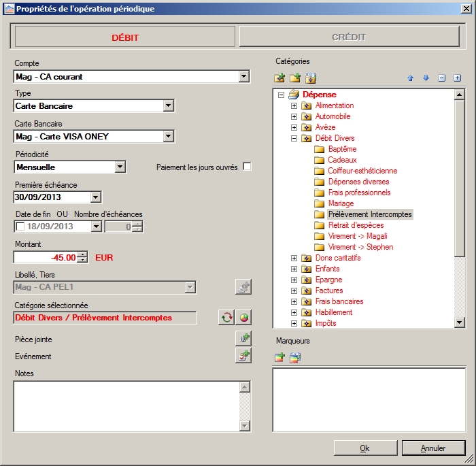Click inside the Marqueurs list box

(369, 399)
